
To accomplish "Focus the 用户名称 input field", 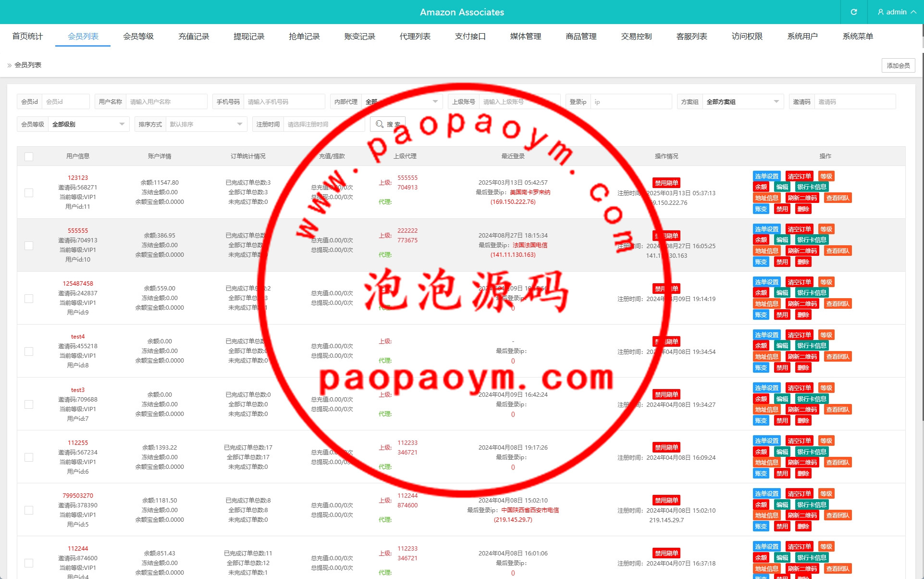I will 166,101.
